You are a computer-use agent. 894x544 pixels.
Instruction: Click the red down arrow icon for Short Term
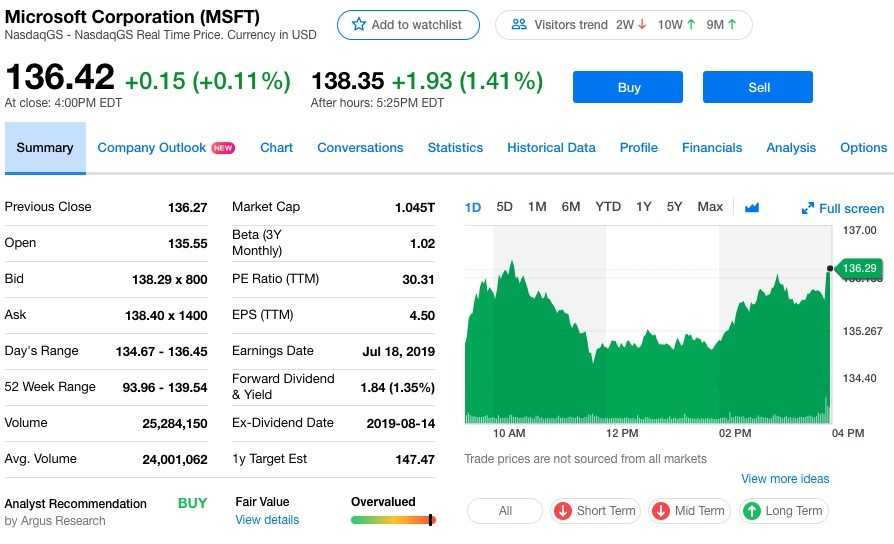pyautogui.click(x=563, y=511)
